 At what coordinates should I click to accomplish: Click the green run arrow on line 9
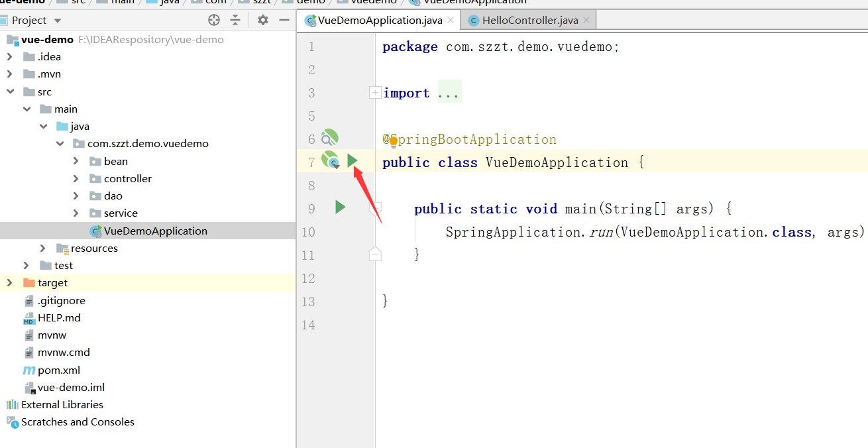(340, 207)
